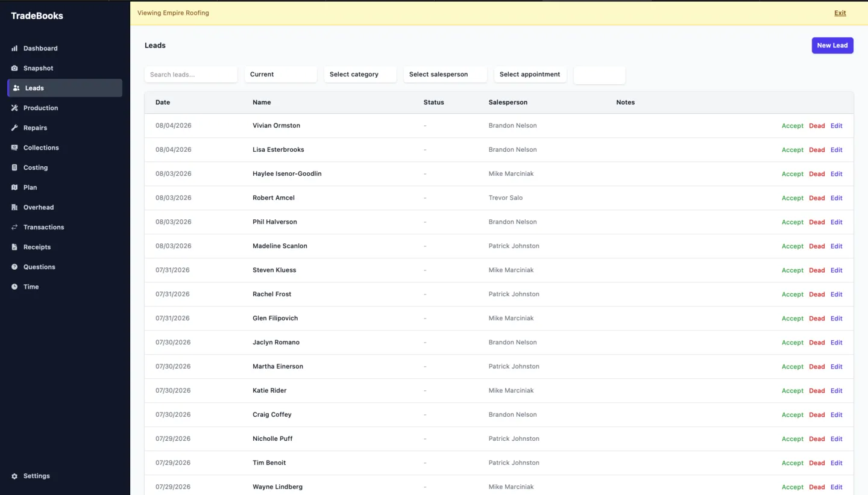Click Brandon Nelson in Jaclyn Romano's row
Screen dimensions: 868x495
point(512,342)
